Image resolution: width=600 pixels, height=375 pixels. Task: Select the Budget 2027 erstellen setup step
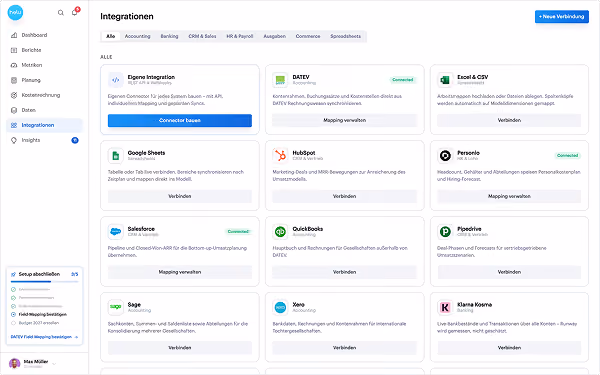tap(35, 323)
